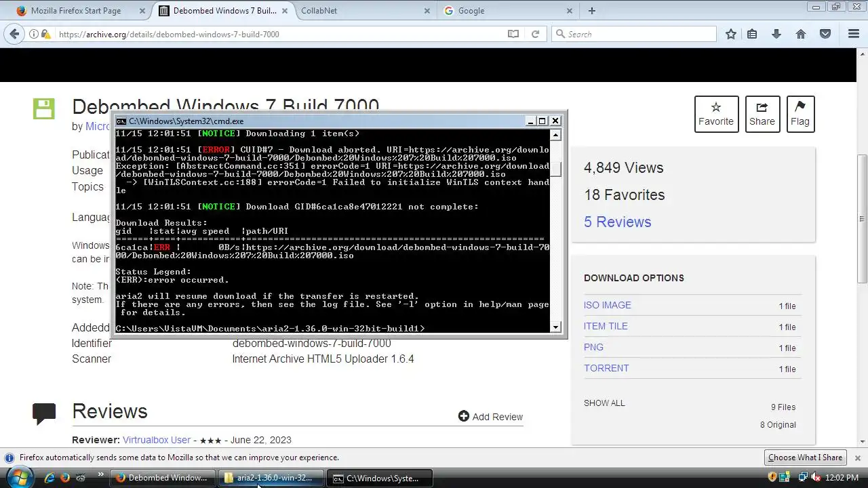
Task: Launch Firefox from quick launch bar
Action: [x=65, y=478]
